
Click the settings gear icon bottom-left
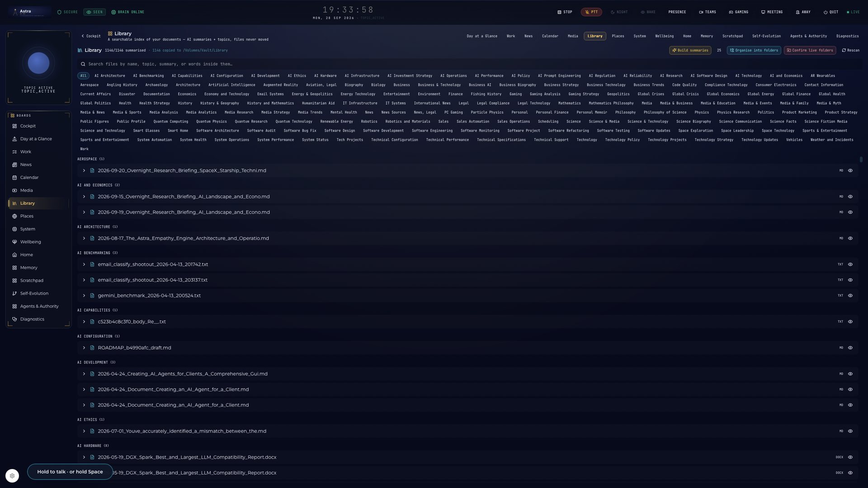12,476
